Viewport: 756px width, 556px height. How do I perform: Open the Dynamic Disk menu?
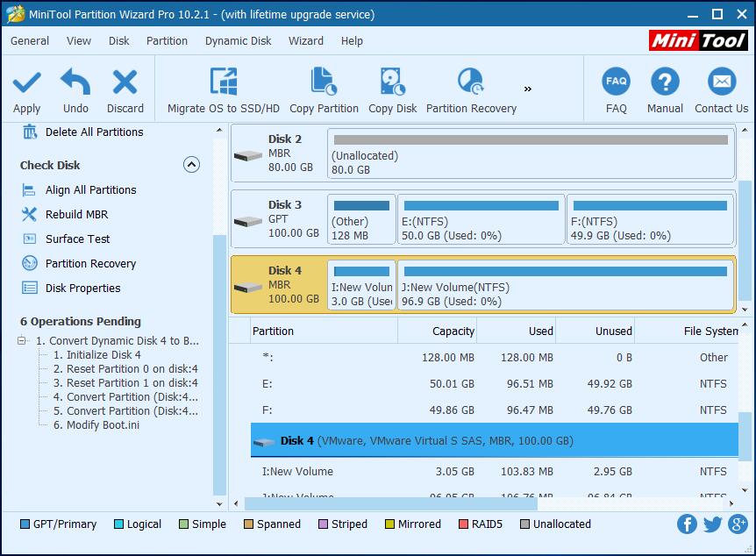pyautogui.click(x=238, y=40)
